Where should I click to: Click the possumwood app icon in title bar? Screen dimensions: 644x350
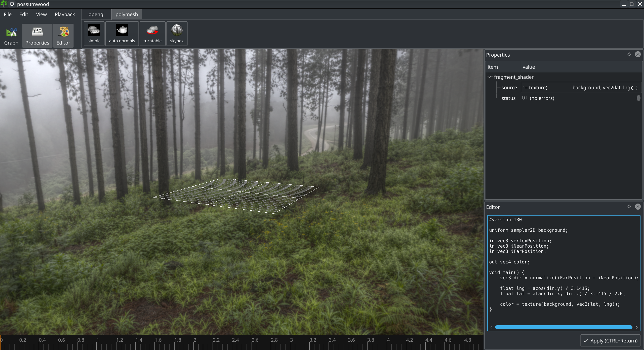click(x=4, y=4)
